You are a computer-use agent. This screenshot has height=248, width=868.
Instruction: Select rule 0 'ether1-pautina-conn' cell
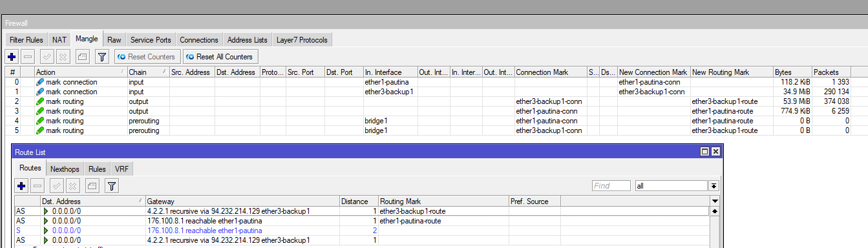click(x=654, y=82)
